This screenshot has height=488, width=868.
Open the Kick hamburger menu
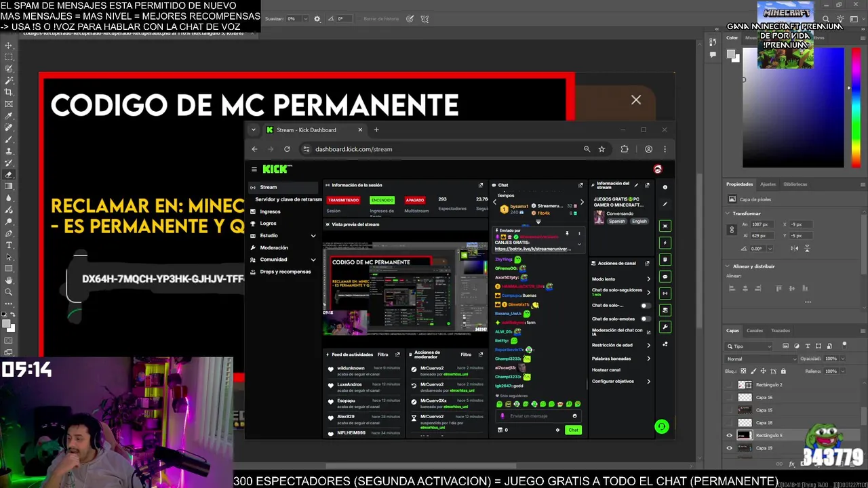[254, 169]
